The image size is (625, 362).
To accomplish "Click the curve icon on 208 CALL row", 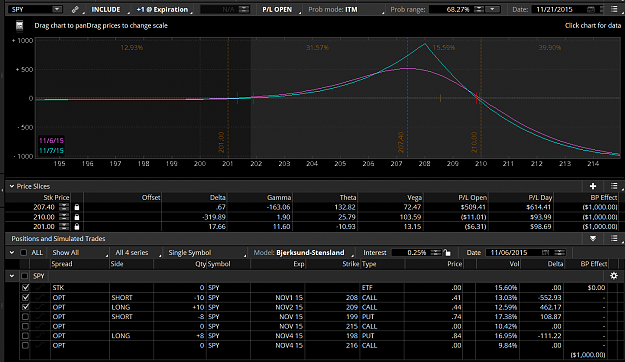I will click(39, 297).
